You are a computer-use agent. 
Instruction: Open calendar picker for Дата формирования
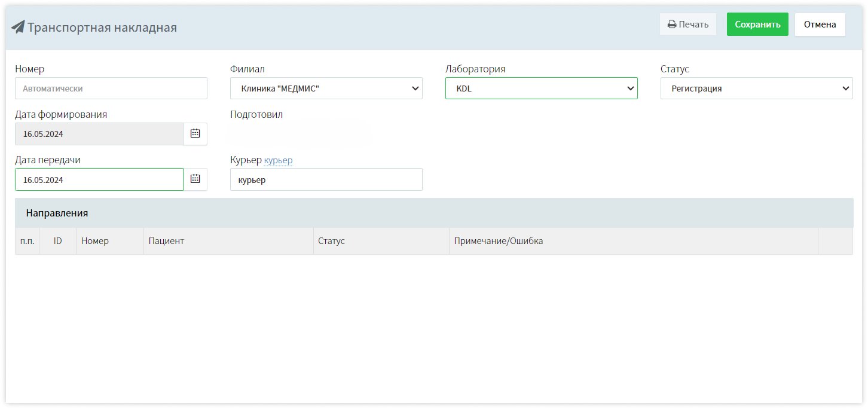click(x=195, y=134)
